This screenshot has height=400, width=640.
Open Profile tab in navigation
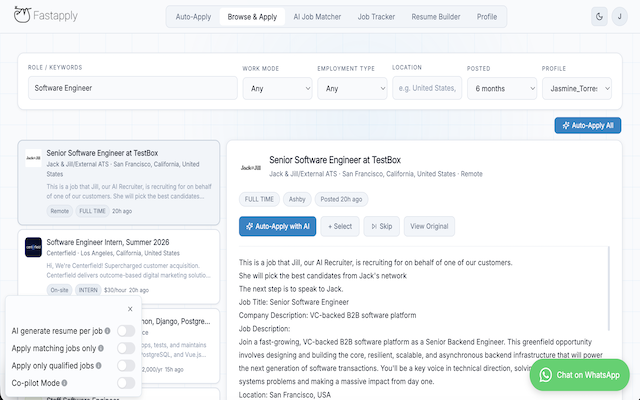[487, 17]
